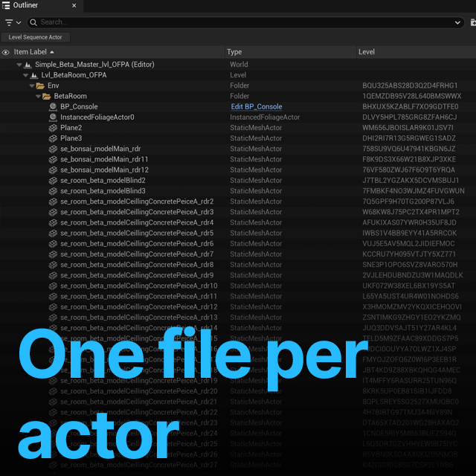
Task: Click mesh icon of ConcretePeiceA_rdr9
Action: 53,275
